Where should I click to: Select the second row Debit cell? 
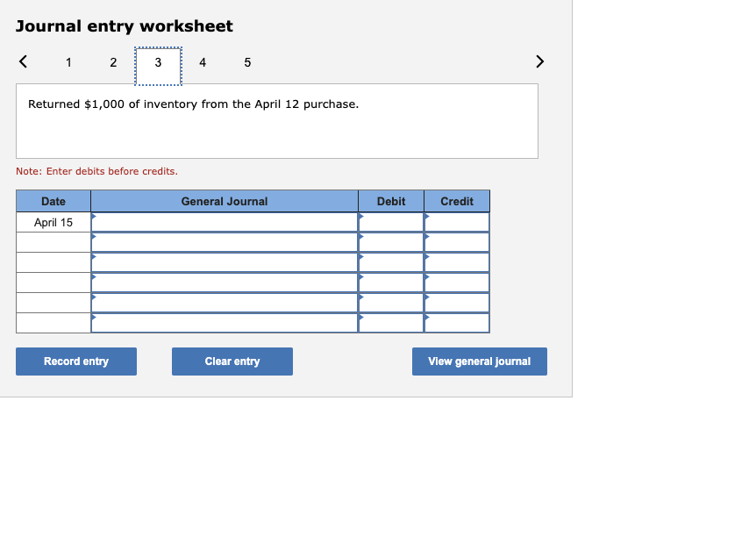coord(391,242)
